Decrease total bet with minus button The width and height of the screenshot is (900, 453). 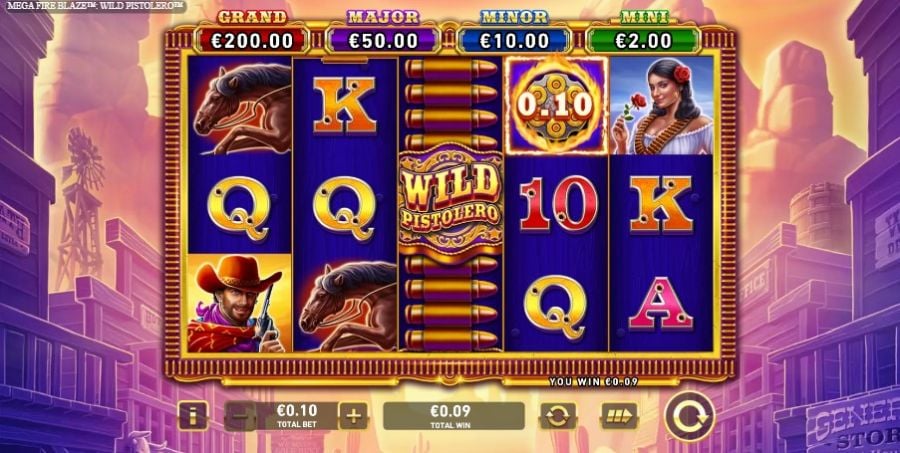pyautogui.click(x=240, y=416)
